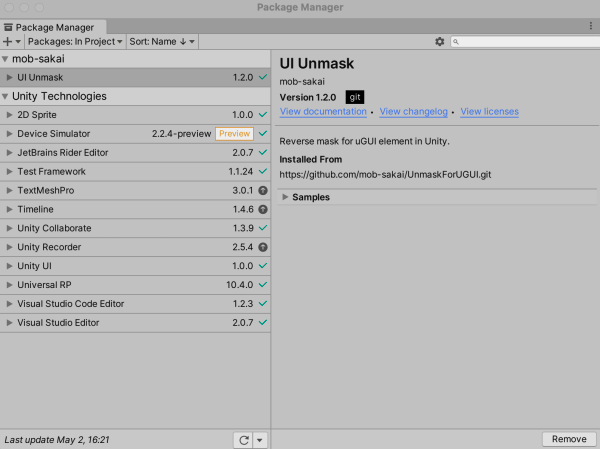Click Test Framework installed checkmark
The width and height of the screenshot is (600, 449).
point(263,171)
